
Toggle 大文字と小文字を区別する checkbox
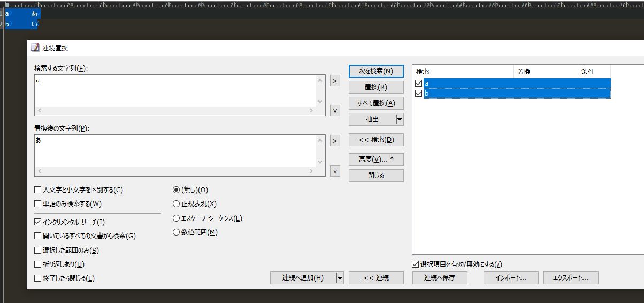pyautogui.click(x=37, y=190)
